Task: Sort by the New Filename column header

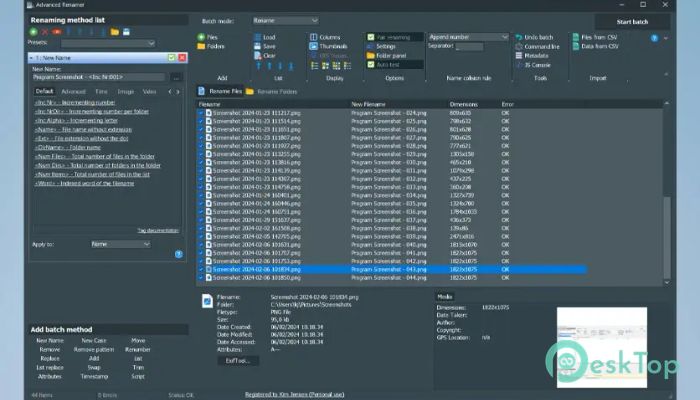Action: 368,104
